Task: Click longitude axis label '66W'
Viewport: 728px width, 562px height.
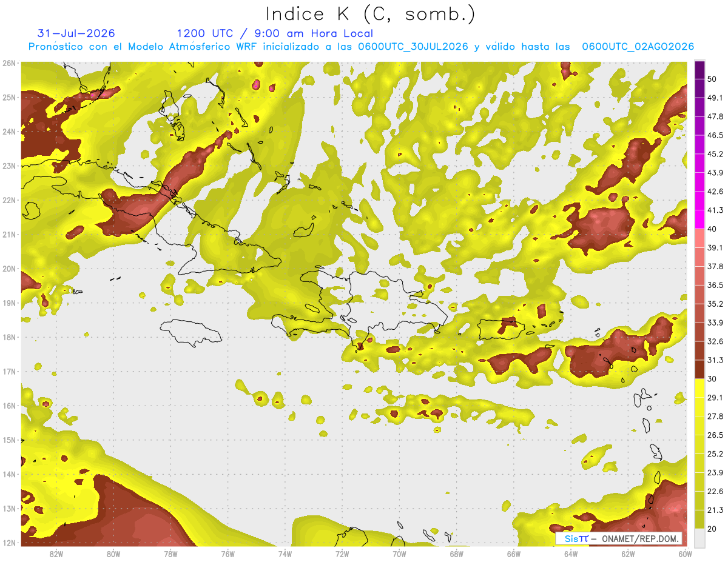Action: 513,554
